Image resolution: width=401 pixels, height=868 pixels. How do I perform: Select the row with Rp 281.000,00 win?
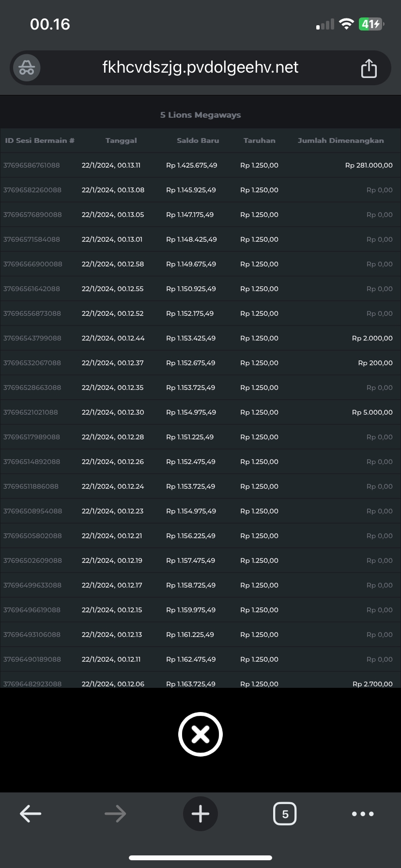tap(369, 165)
